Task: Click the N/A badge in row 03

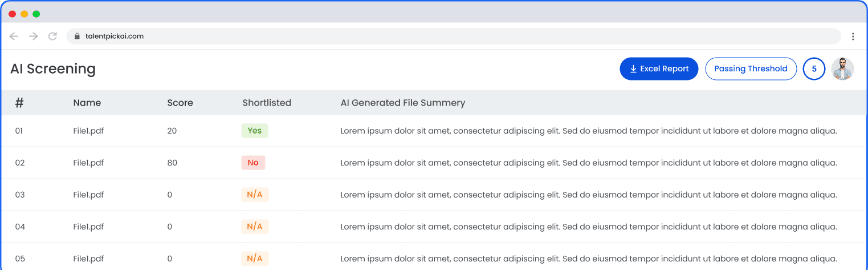Action: 255,195
